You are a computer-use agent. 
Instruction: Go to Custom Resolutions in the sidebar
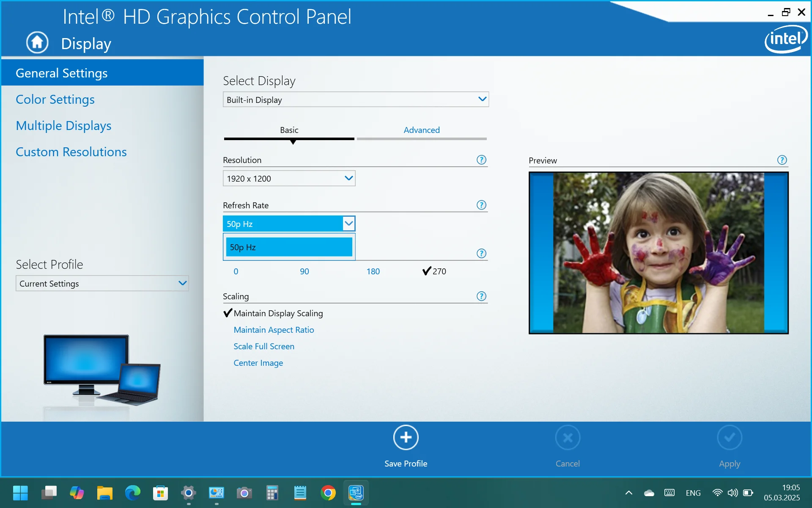71,152
